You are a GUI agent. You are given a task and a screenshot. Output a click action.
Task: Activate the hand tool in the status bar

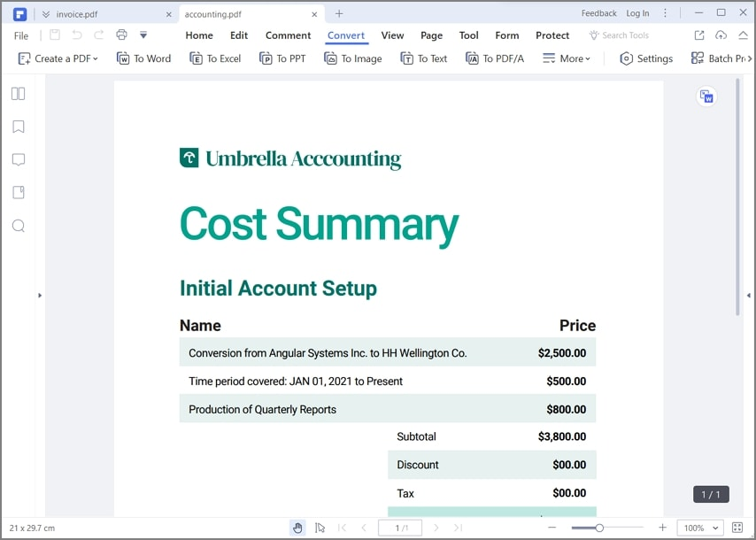[x=297, y=528]
